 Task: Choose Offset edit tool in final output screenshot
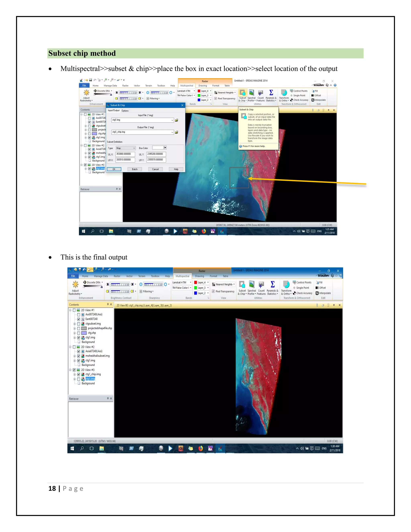[x=321, y=288]
